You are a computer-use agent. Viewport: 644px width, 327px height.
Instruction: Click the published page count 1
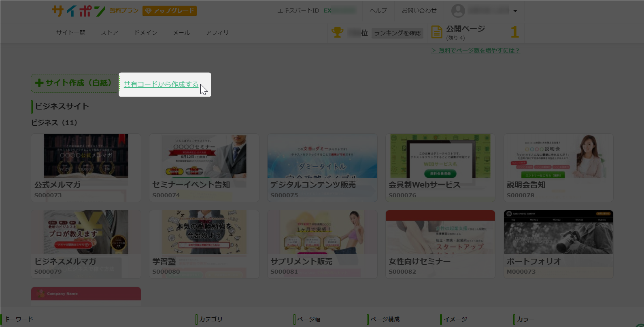click(514, 32)
